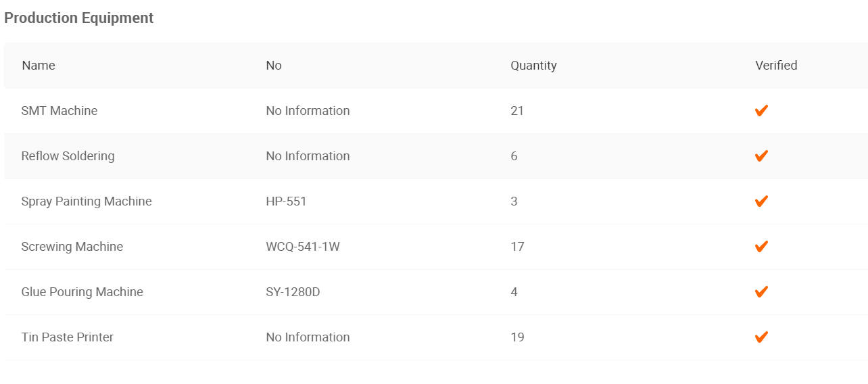Select the Name column header
Image resolution: width=868 pixels, height=384 pixels.
39,66
